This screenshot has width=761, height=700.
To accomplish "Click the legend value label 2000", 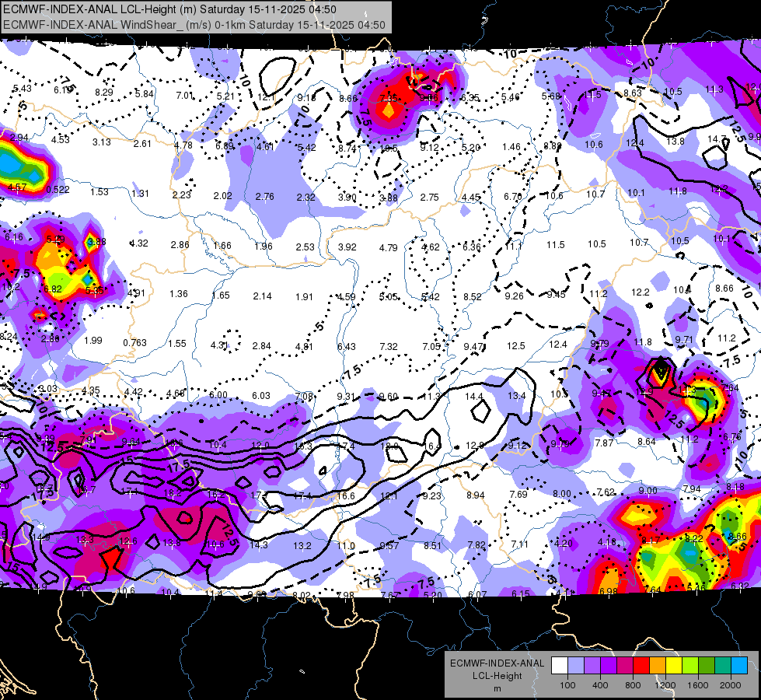I will tap(731, 685).
